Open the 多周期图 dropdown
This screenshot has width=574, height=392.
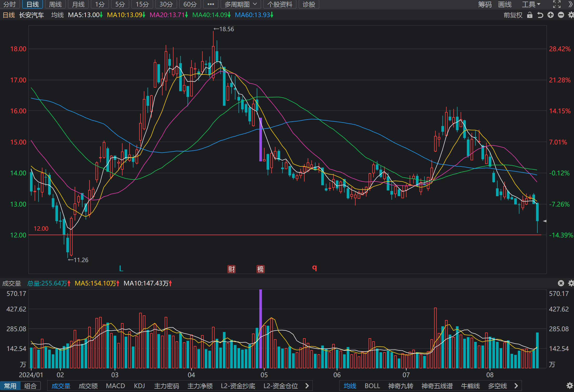tap(241, 4)
